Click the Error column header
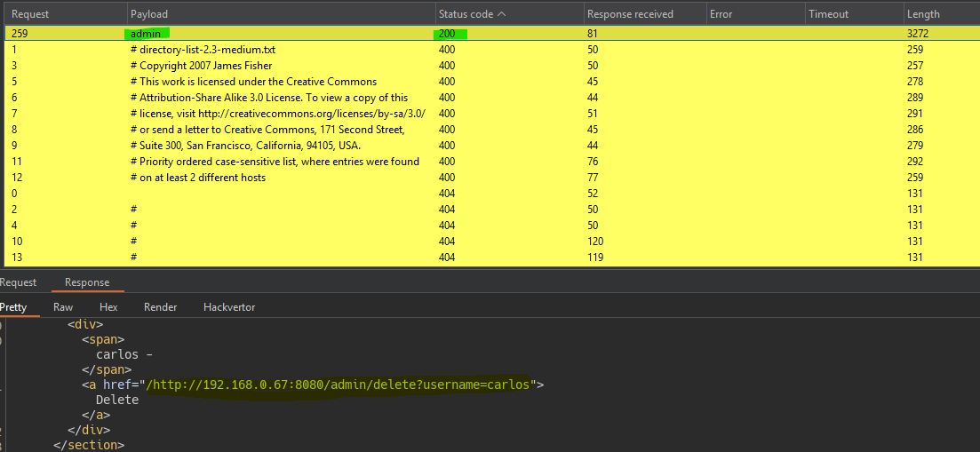 [x=721, y=14]
